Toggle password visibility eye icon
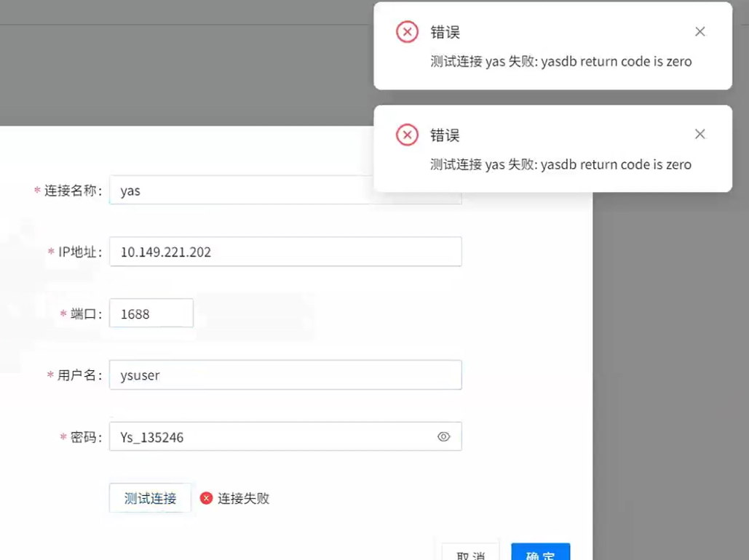The height and width of the screenshot is (560, 749). (444, 436)
